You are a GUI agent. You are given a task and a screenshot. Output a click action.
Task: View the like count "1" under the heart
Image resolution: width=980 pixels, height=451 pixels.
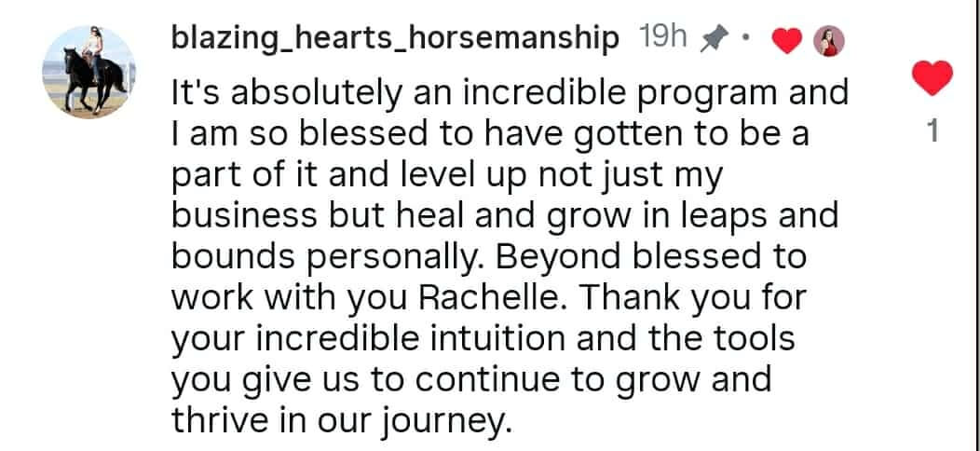click(x=932, y=134)
